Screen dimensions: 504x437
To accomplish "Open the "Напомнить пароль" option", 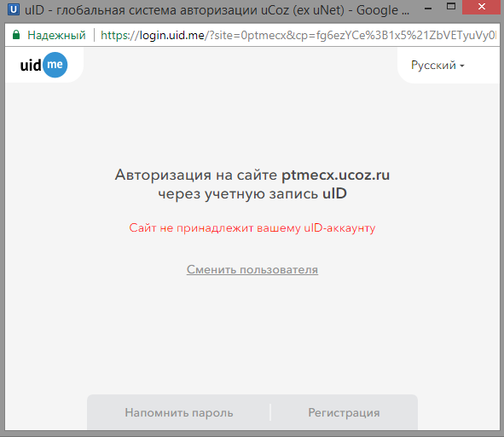I will coord(179,412).
